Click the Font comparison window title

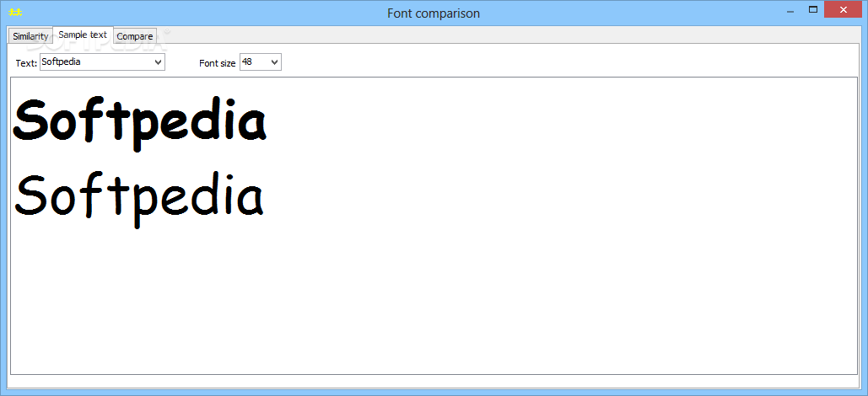click(x=434, y=13)
